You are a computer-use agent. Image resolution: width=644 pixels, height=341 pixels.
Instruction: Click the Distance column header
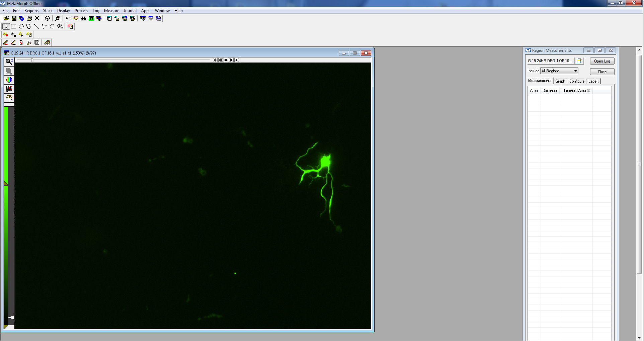click(550, 91)
